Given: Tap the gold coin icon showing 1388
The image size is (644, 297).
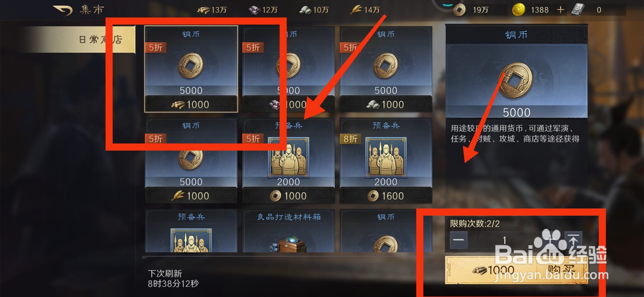Looking at the screenshot, I should pyautogui.click(x=518, y=10).
